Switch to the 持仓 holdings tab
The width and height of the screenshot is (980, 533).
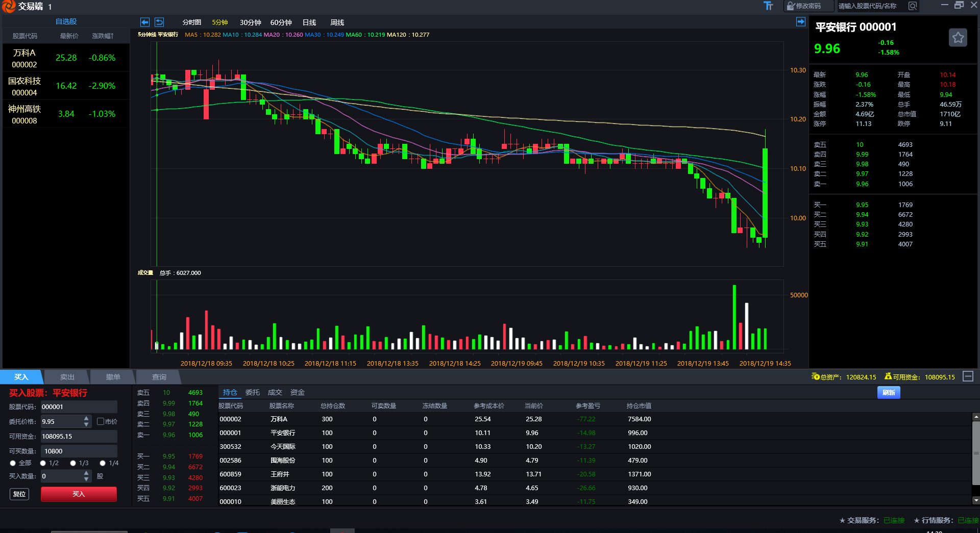tap(230, 392)
